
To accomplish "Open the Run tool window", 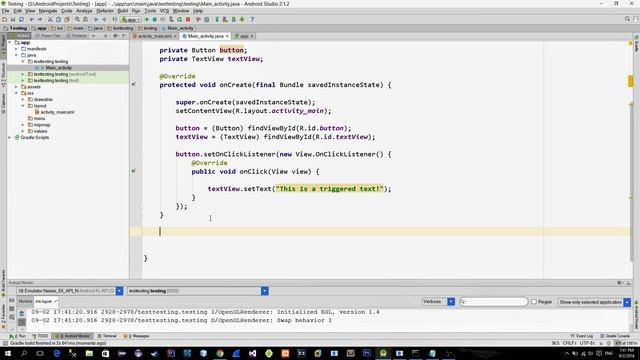I will click(18, 336).
